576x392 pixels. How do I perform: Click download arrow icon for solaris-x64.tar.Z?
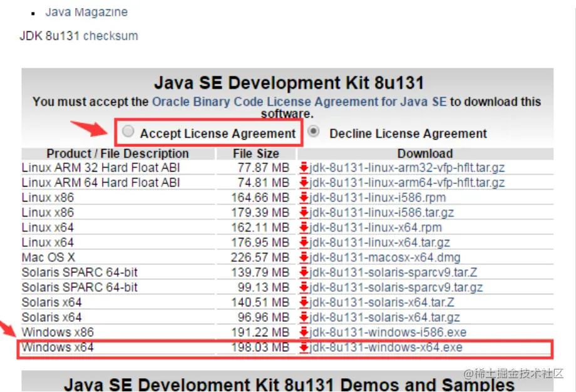[x=304, y=302]
